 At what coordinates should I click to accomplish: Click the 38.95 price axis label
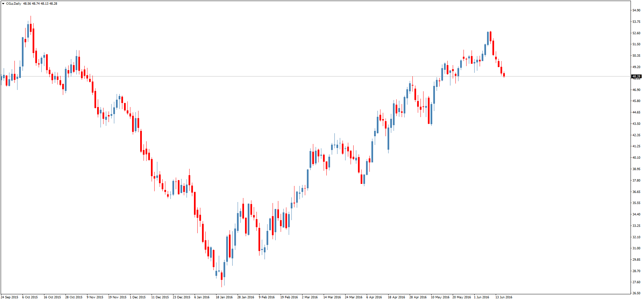(x=636, y=169)
